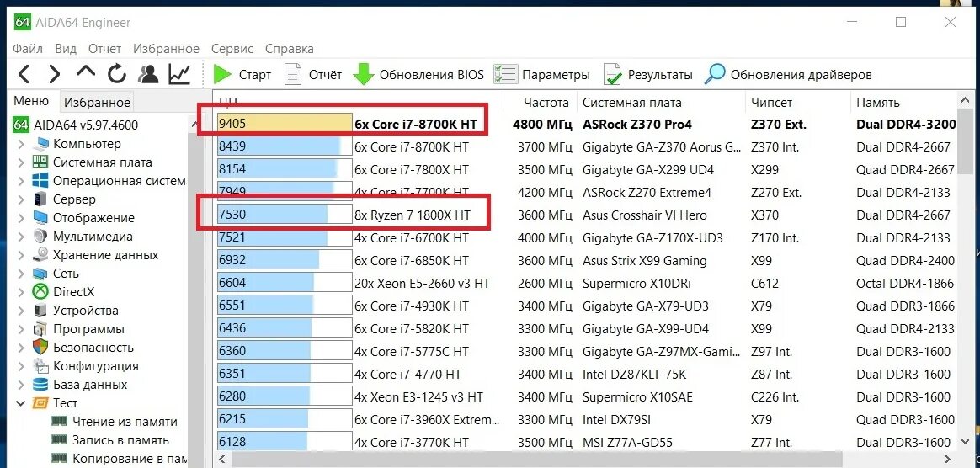This screenshot has height=468, width=980.
Task: Select the Системная плата icon in the tree
Action: [x=40, y=162]
